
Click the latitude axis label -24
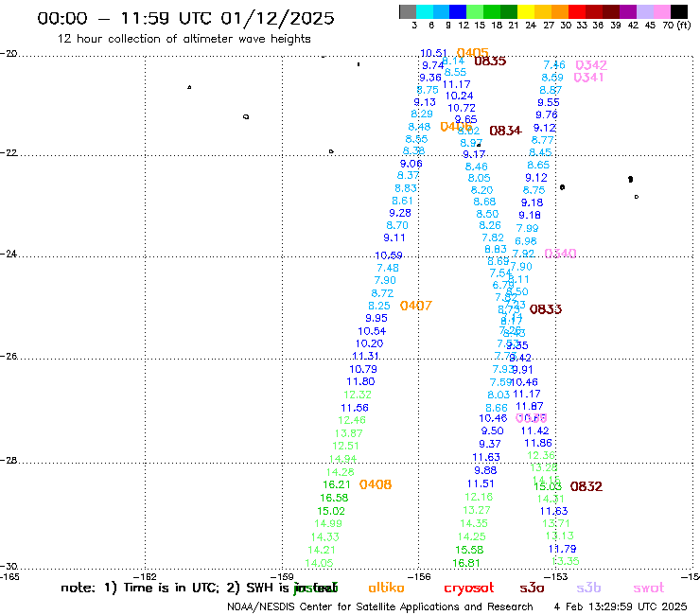point(9,254)
